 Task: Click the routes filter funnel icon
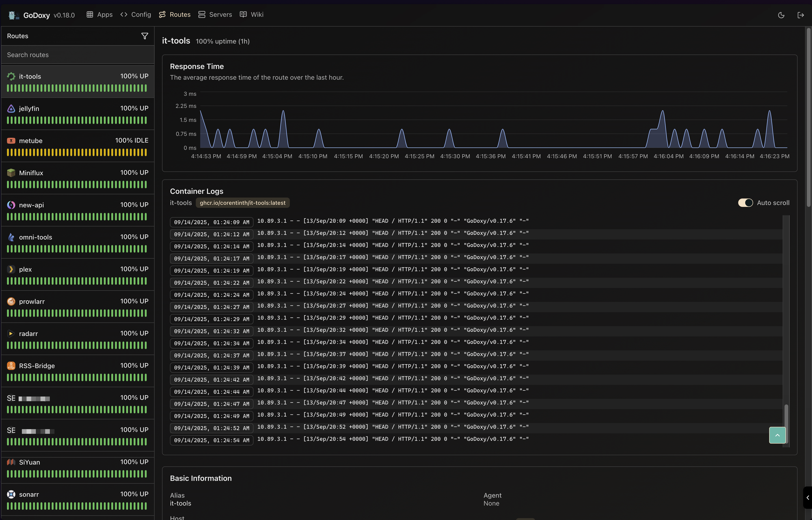[144, 36]
